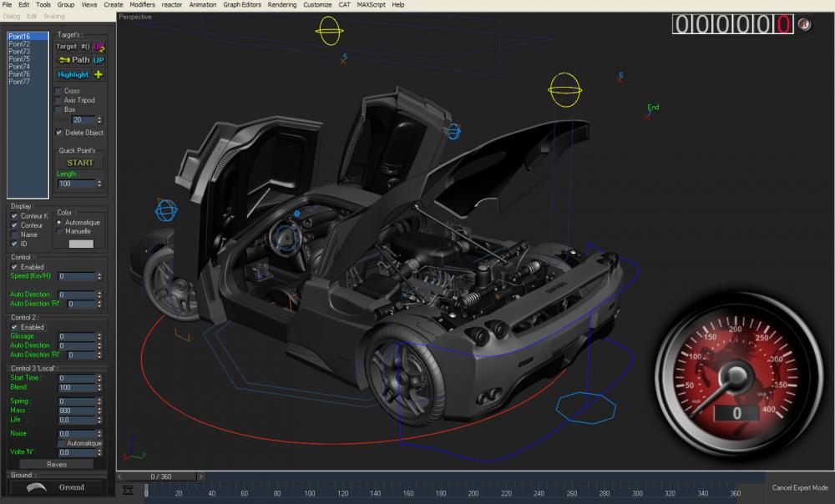Adjust the Quick Point's Length spinner arrows
This screenshot has height=504, width=835.
point(99,184)
